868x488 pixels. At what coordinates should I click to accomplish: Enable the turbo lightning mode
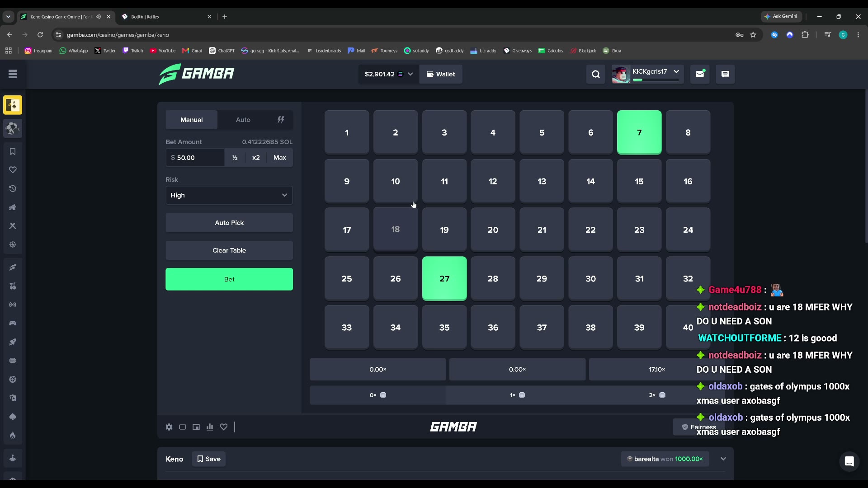coord(281,120)
